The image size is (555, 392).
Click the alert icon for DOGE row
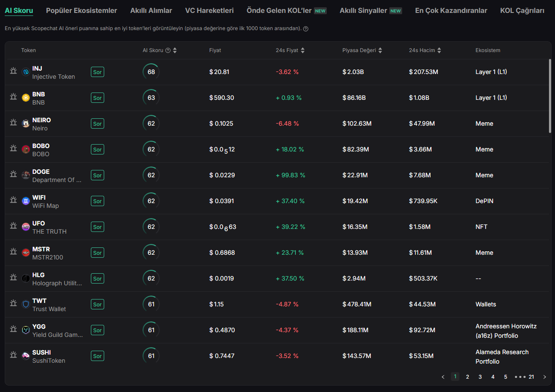(x=13, y=174)
